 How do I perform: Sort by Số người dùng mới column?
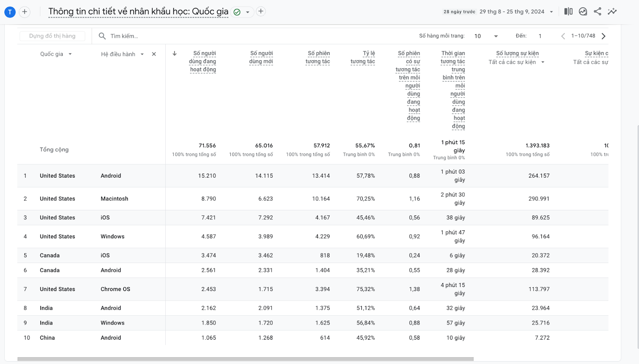[x=261, y=57]
